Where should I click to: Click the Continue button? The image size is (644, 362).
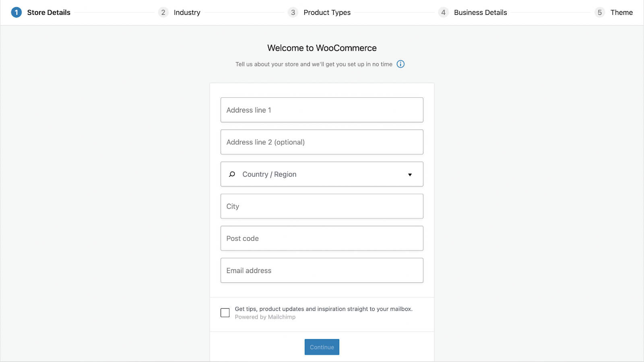coord(322,347)
